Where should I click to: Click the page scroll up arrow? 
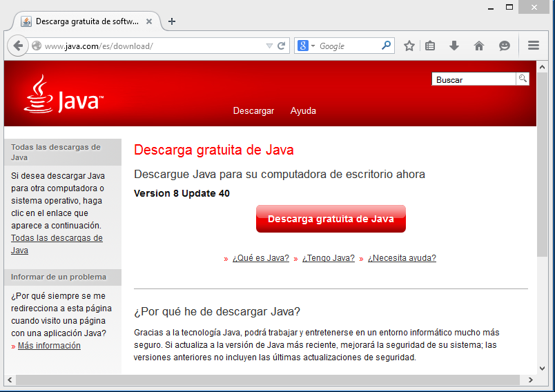542,67
